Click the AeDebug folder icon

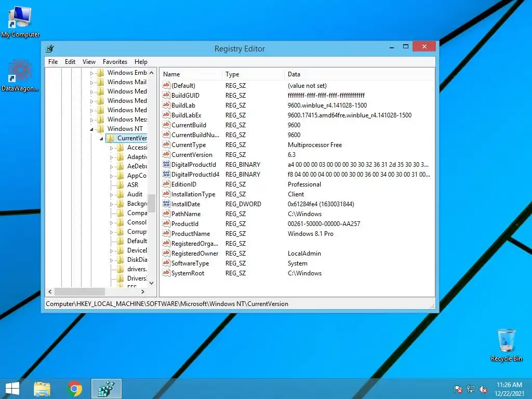pyautogui.click(x=121, y=166)
